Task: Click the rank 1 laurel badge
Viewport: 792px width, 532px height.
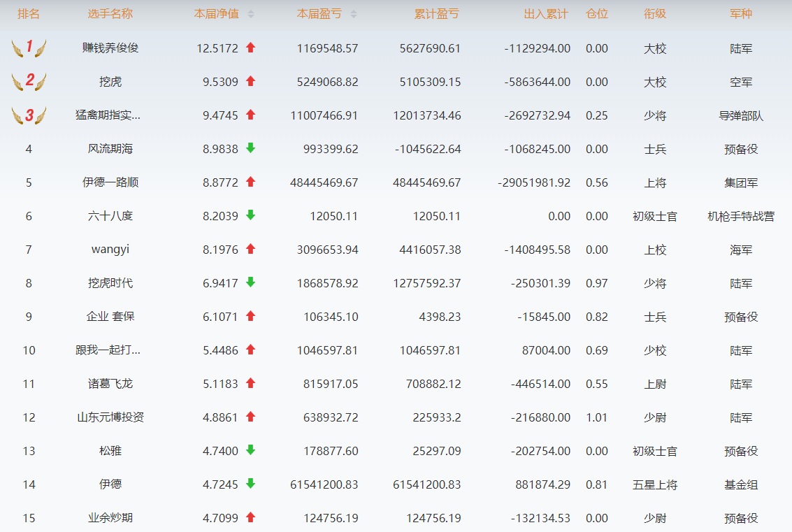Action: tap(29, 48)
